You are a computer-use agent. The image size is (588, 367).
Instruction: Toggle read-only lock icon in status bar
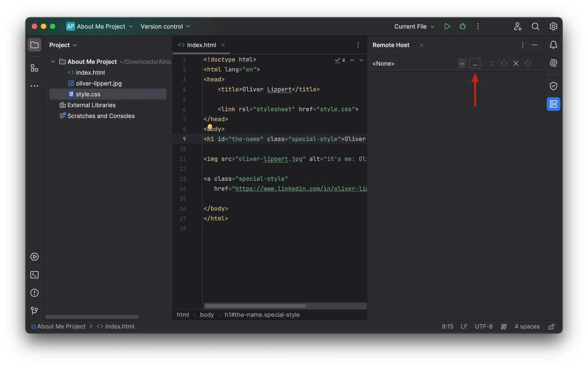coord(551,326)
